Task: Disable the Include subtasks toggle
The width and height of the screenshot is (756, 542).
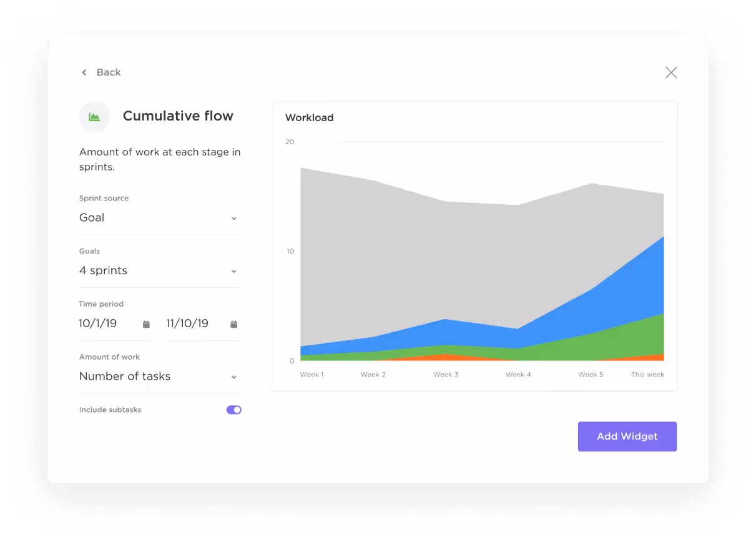Action: pyautogui.click(x=233, y=410)
